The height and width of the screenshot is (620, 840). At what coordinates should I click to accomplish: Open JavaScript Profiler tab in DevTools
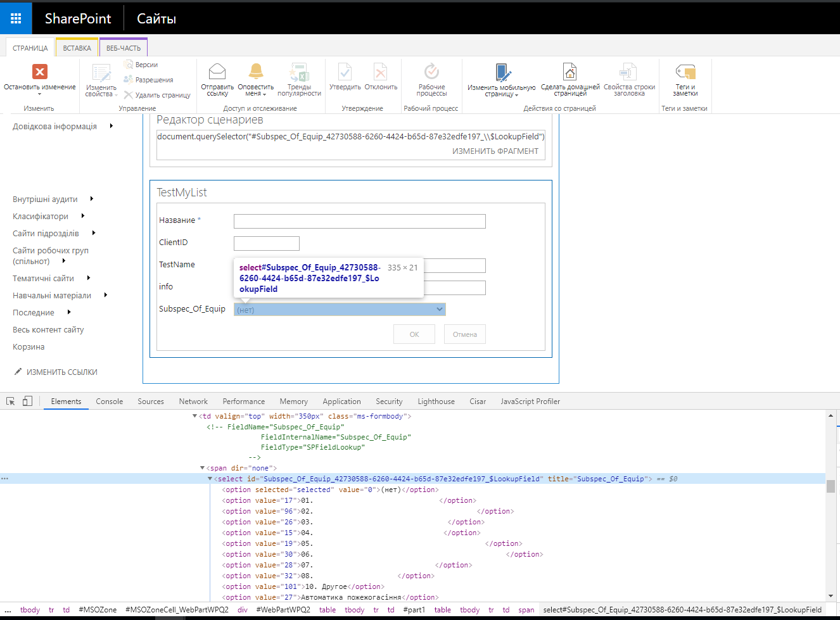pos(530,402)
